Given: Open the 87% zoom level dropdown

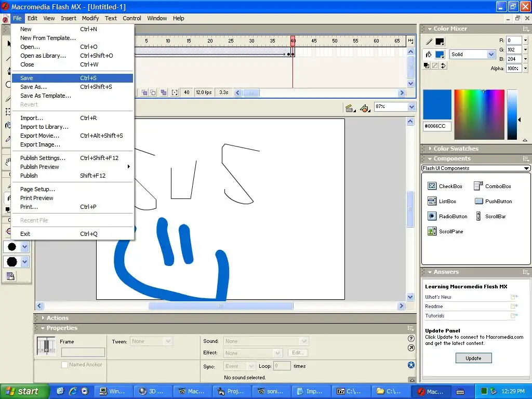Looking at the screenshot, I should pos(411,107).
